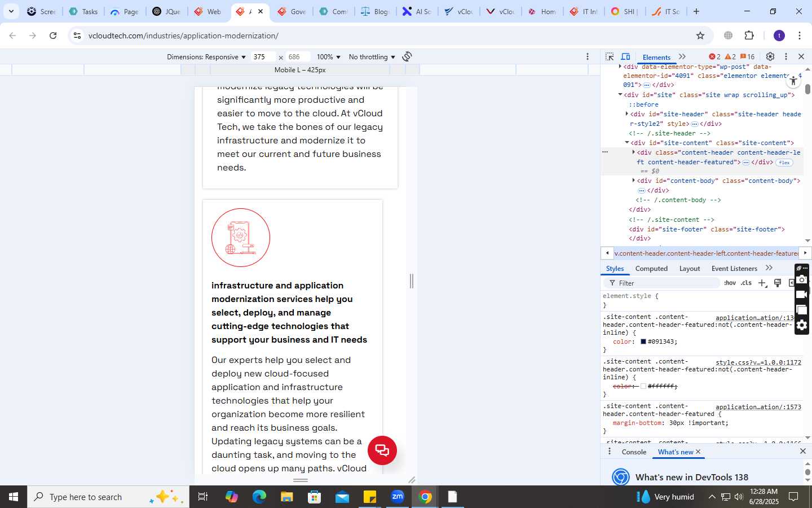Open the yellow warnings count indicator
Screen dimensions: 812x508
click(730, 56)
